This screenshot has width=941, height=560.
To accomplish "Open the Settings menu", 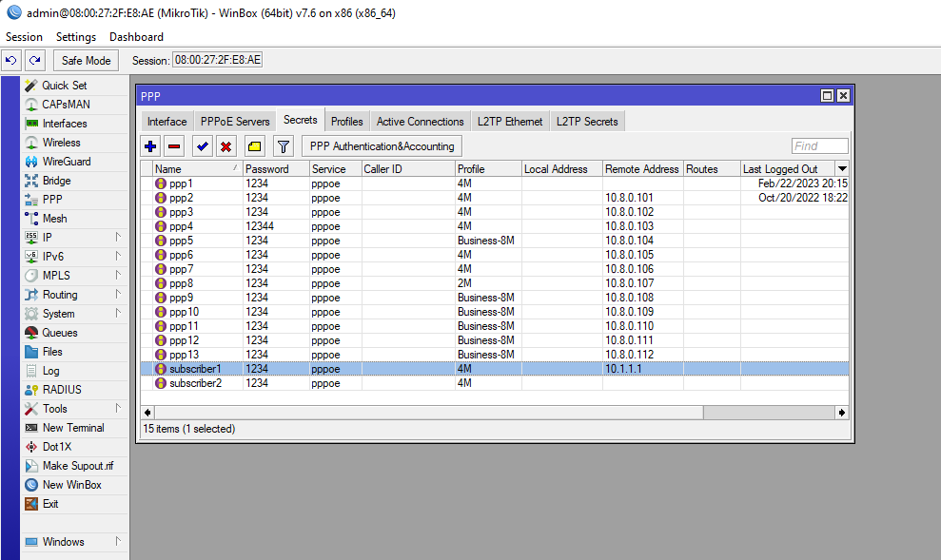I will tap(75, 37).
